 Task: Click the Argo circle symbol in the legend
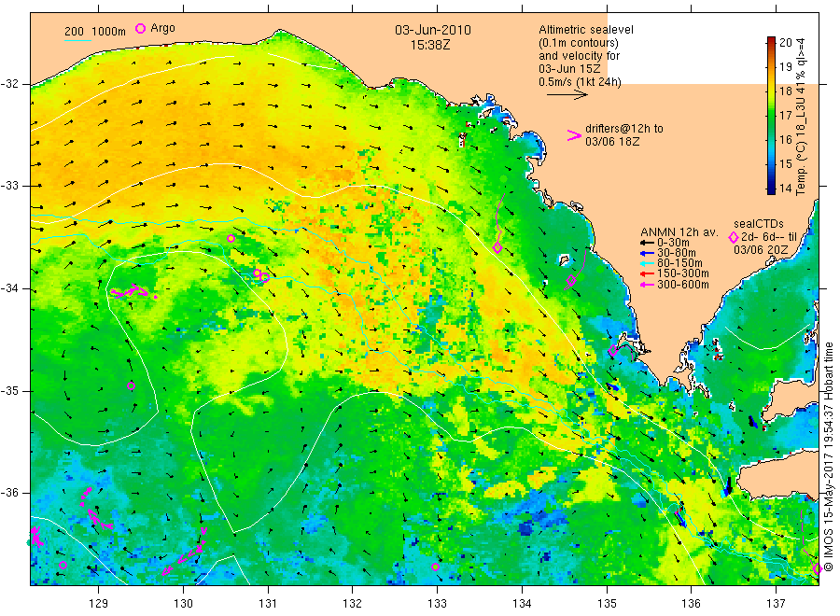140,28
